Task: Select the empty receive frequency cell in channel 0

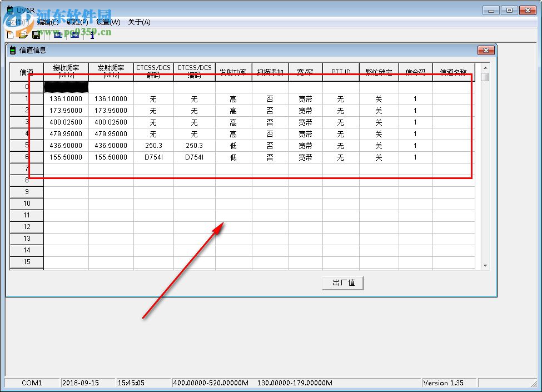Action: [66, 87]
